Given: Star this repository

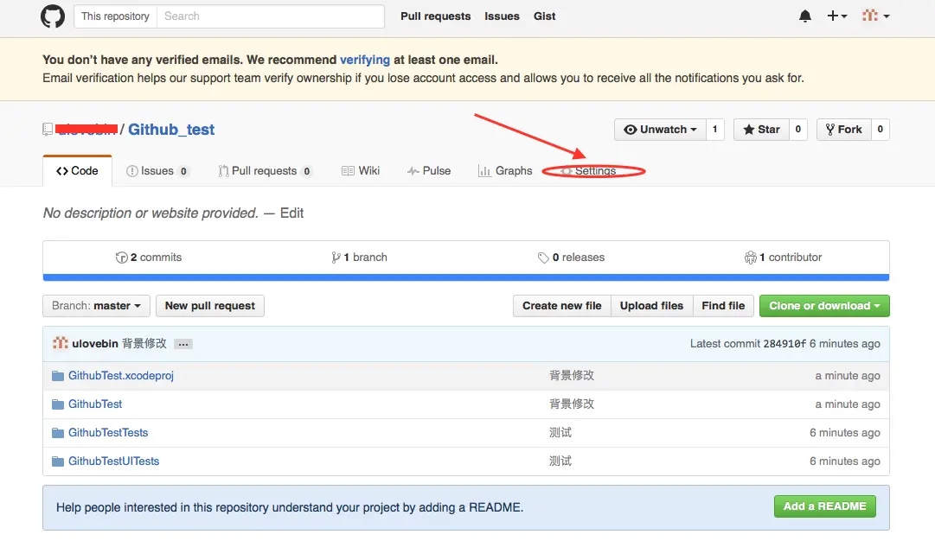Looking at the screenshot, I should tap(761, 130).
